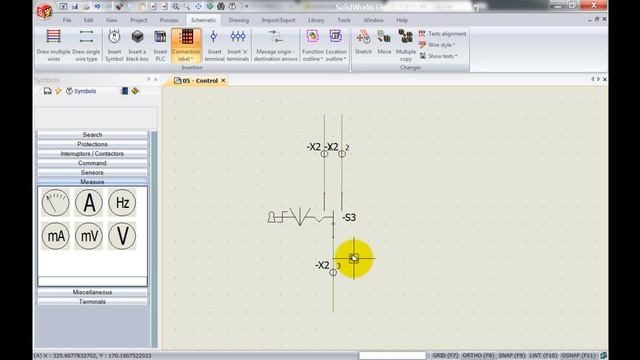Open the Library tab
Viewport: 640px width, 360px height.
tap(316, 20)
